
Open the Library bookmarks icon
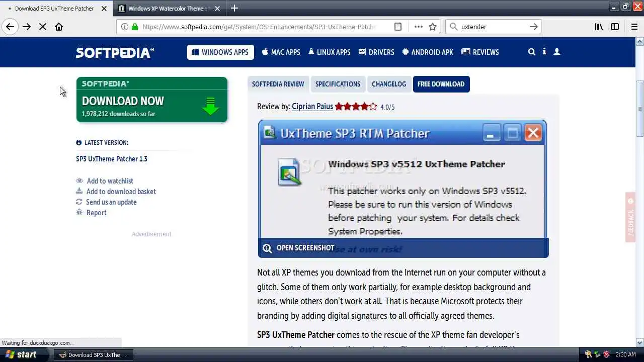599,27
